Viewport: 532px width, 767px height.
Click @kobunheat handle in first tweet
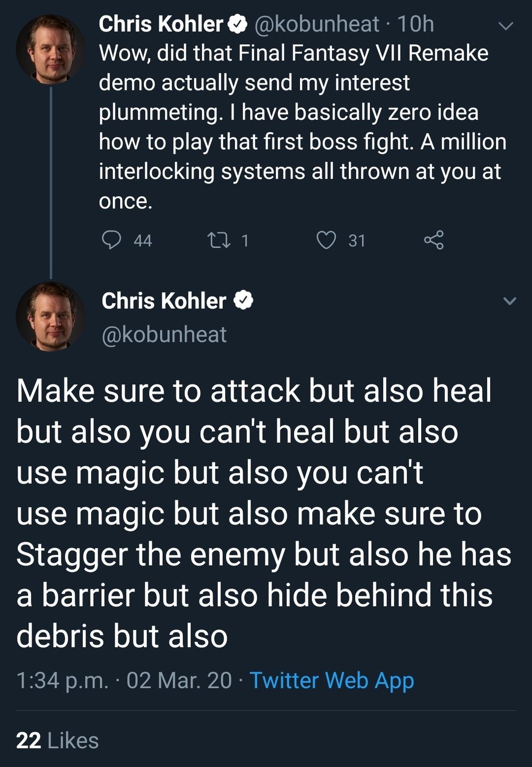point(317,24)
